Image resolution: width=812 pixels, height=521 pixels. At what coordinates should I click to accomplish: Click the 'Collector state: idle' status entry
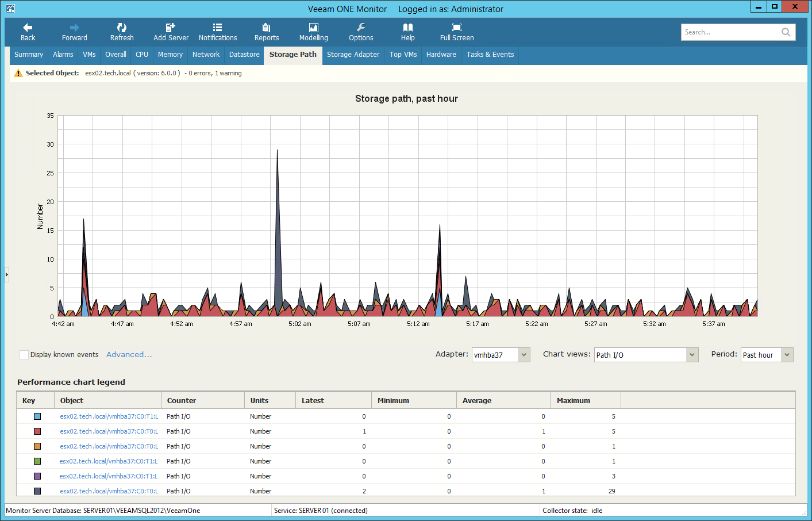click(572, 511)
